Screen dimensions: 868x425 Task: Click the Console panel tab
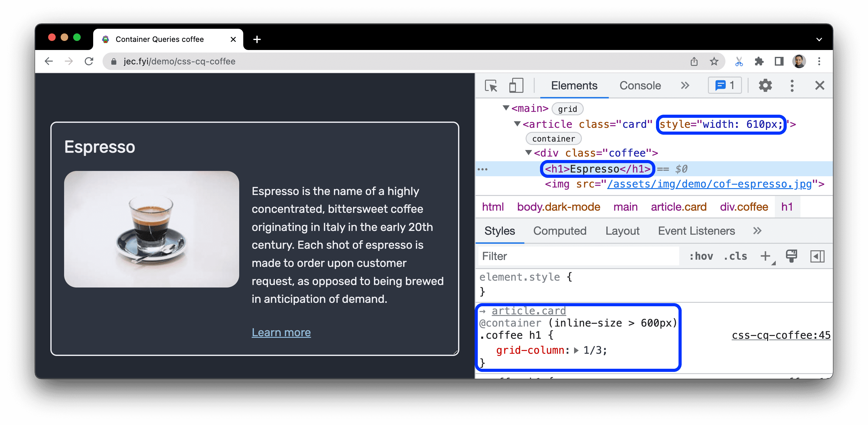tap(640, 86)
